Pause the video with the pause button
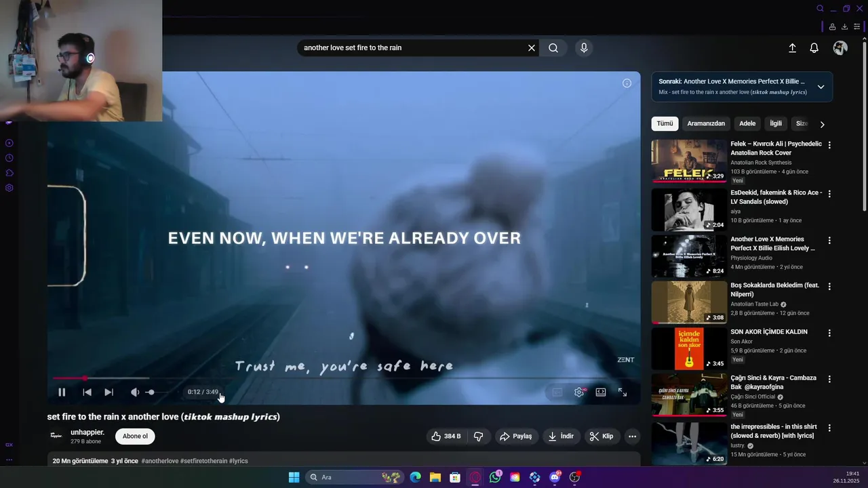Image resolution: width=868 pixels, height=488 pixels. click(x=62, y=392)
